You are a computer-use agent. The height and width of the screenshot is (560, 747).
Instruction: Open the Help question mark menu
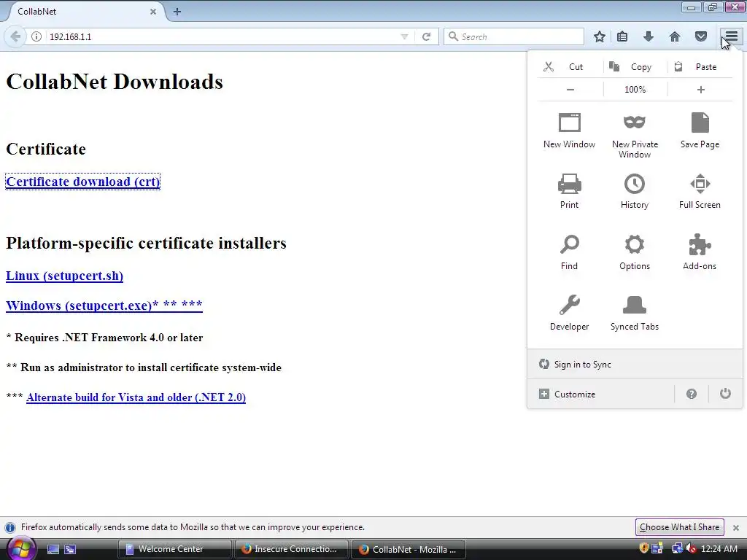(692, 394)
